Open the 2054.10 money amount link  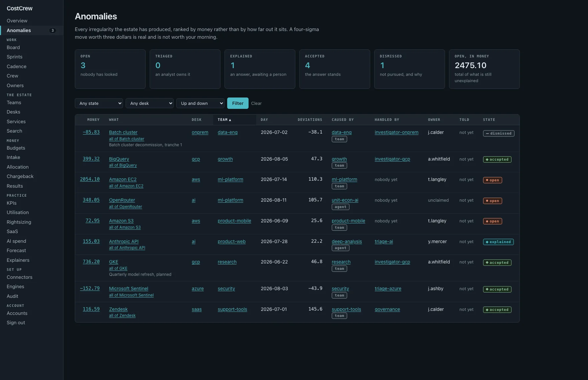pyautogui.click(x=90, y=179)
